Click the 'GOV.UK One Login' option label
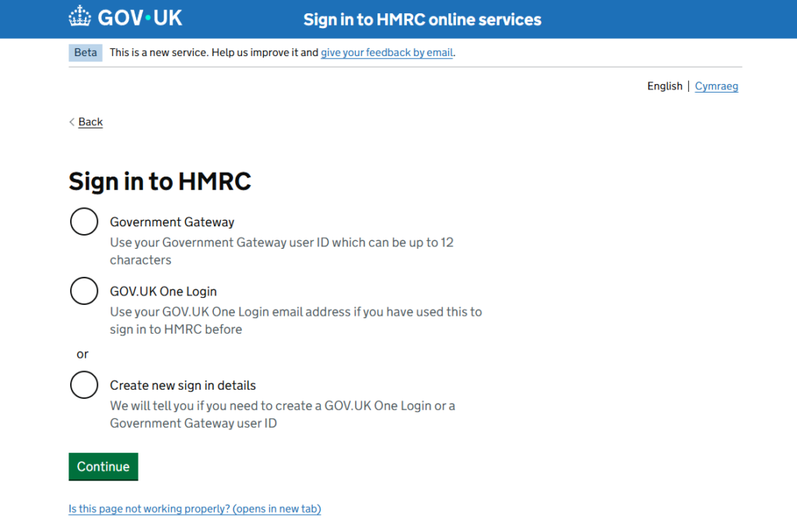 (x=163, y=292)
